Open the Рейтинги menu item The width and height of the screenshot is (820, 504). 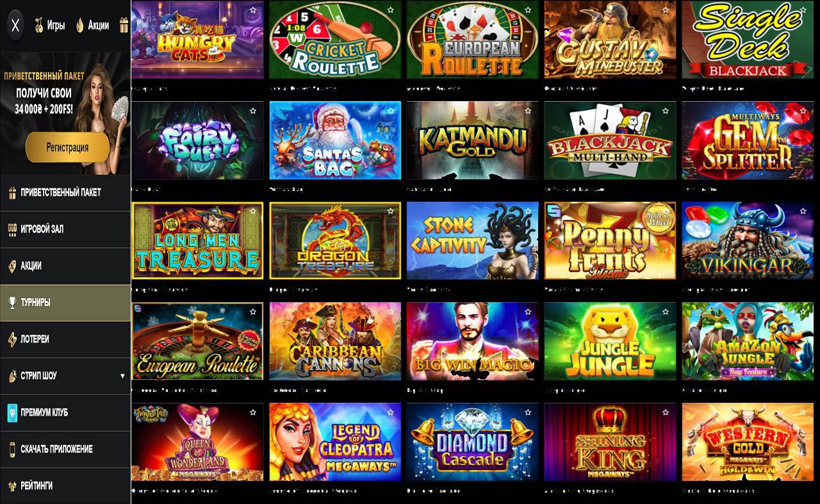(x=65, y=485)
